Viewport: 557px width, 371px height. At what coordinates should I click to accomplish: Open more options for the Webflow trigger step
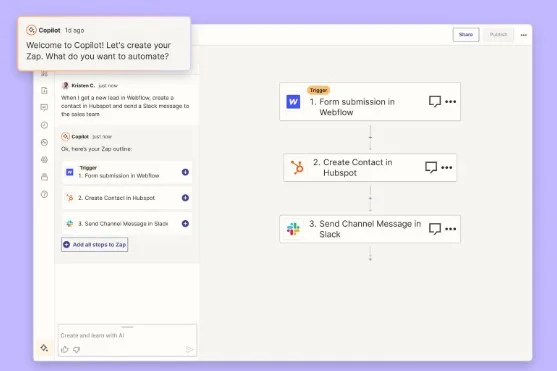(450, 102)
